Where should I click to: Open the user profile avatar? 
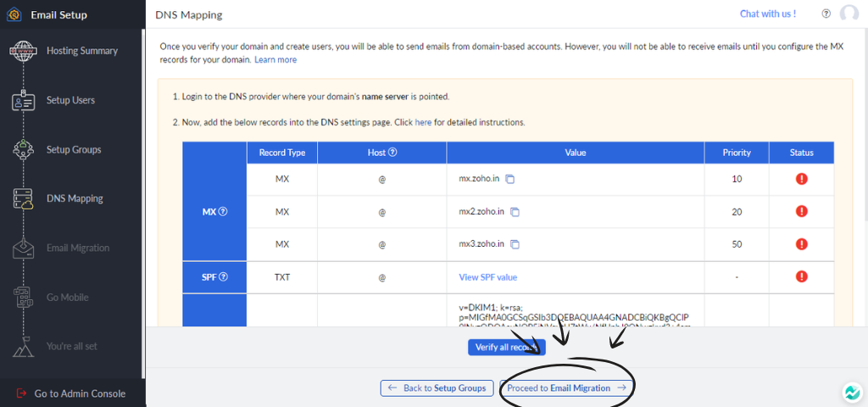coord(849,14)
